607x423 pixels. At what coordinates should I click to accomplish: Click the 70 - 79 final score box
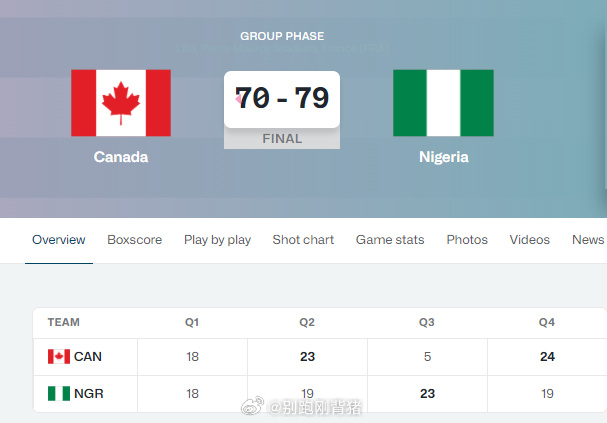[282, 99]
